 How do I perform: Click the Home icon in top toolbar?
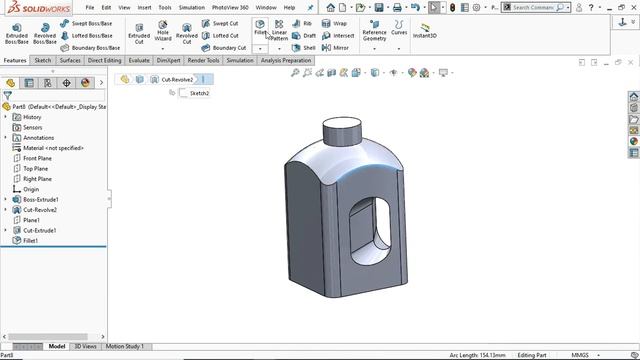click(331, 7)
